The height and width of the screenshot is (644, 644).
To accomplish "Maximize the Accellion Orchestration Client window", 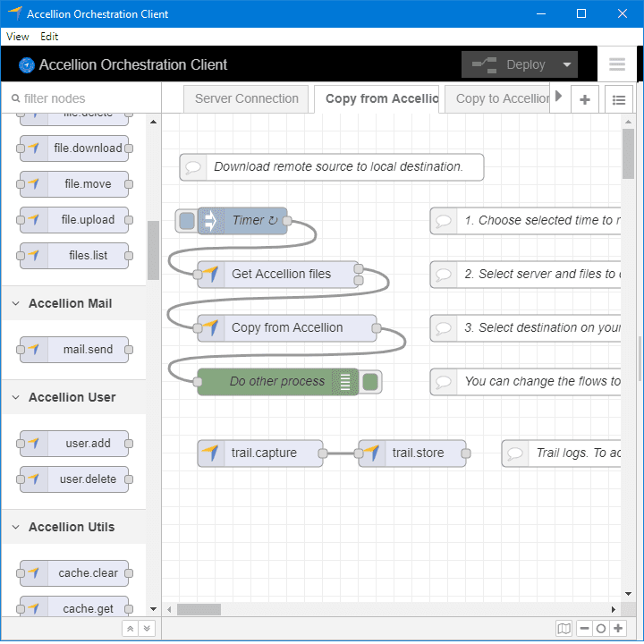I will pyautogui.click(x=581, y=13).
